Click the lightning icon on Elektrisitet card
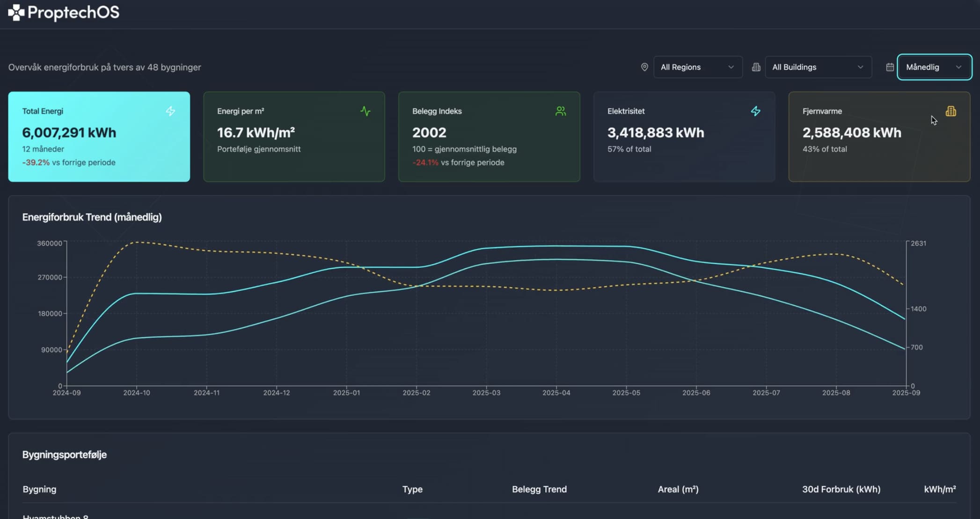The width and height of the screenshot is (980, 519). (x=755, y=111)
